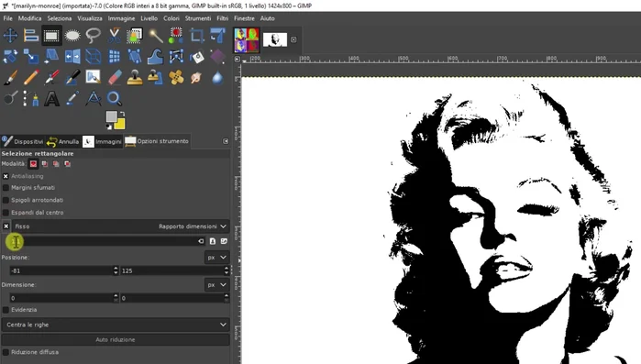
Task: Select the Paintbrush tool
Action: tap(10, 77)
